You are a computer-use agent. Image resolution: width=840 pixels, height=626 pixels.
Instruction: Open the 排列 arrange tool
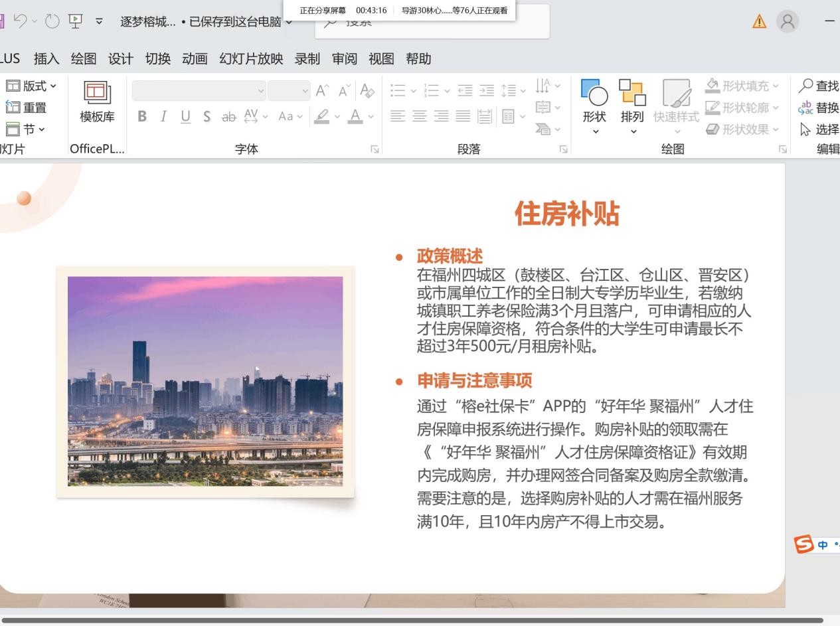(x=631, y=94)
